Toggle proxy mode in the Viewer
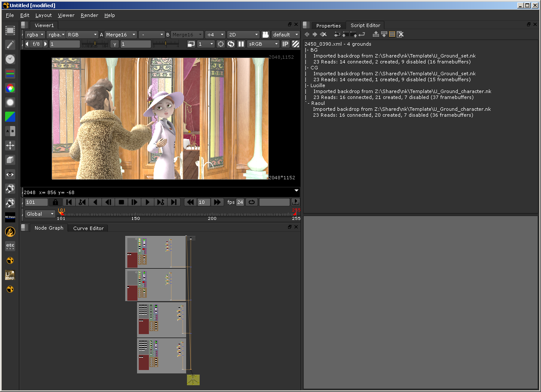The height and width of the screenshot is (392, 541). pos(191,44)
